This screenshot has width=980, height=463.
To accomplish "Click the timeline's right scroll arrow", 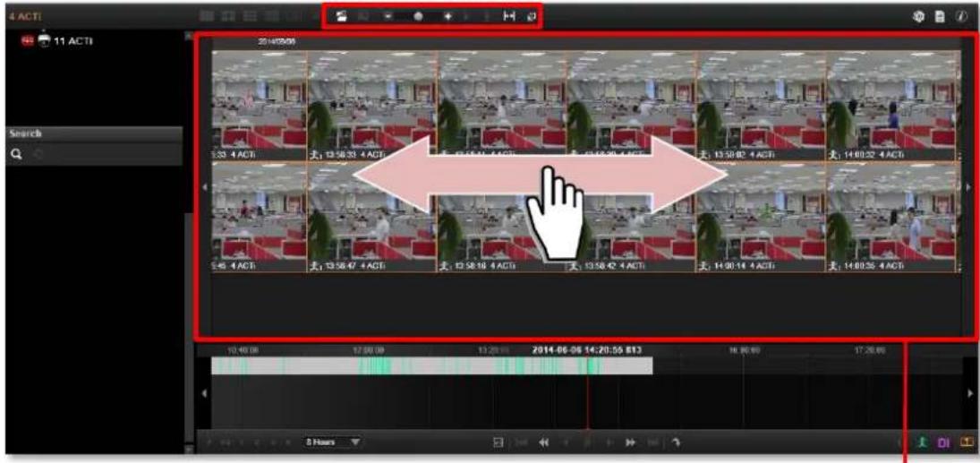I will (969, 393).
